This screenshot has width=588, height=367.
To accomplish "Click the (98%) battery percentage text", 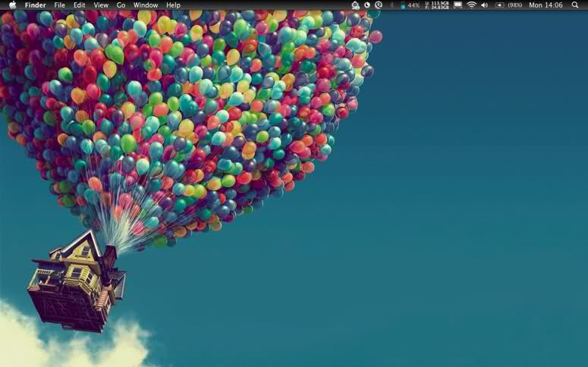I will pyautogui.click(x=515, y=5).
